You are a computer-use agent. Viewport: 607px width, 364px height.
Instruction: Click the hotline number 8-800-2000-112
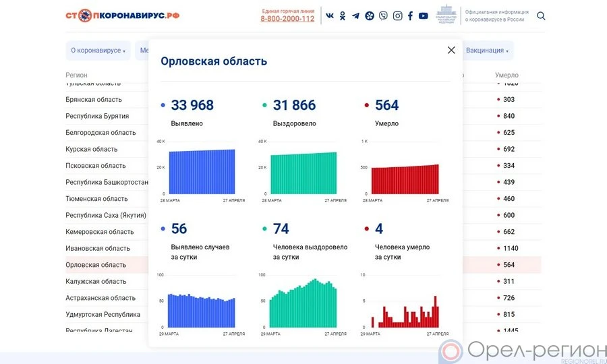(287, 19)
